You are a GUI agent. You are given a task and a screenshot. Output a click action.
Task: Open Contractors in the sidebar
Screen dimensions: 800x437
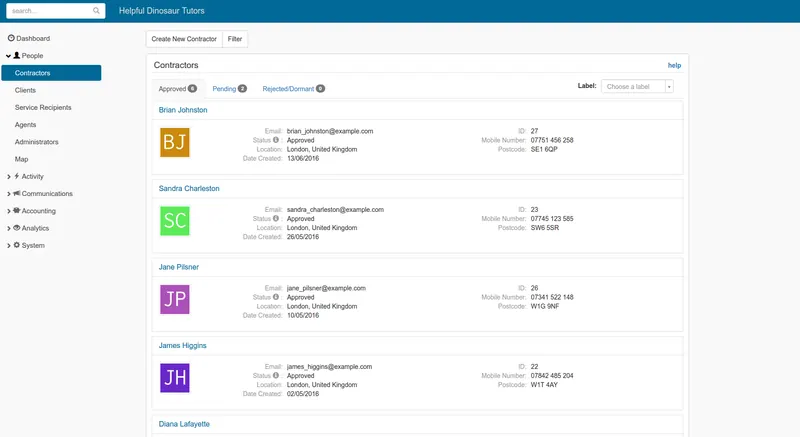(51, 73)
